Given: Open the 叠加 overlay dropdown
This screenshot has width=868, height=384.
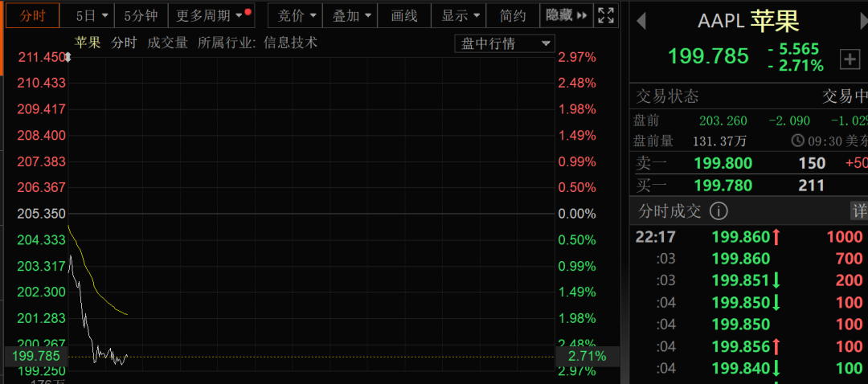Looking at the screenshot, I should click(351, 16).
